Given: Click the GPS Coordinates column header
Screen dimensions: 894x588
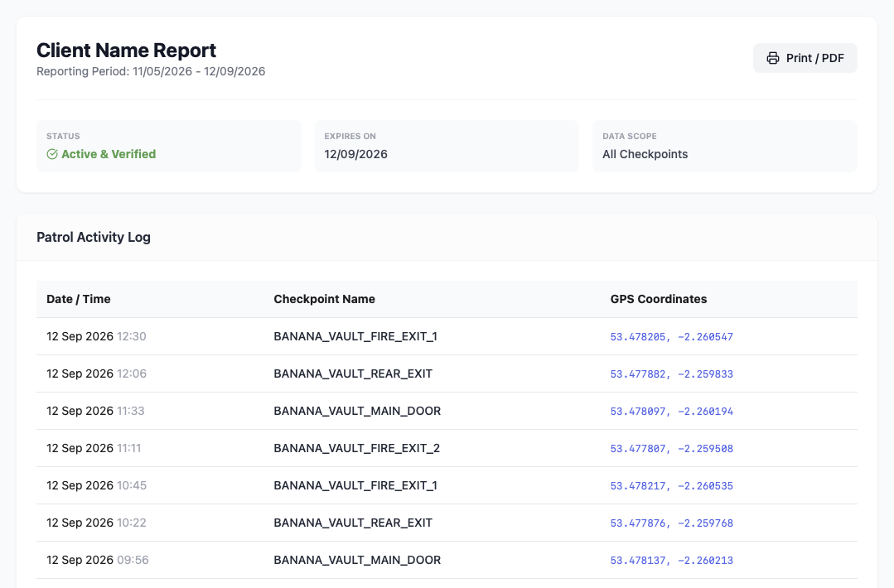Looking at the screenshot, I should pyautogui.click(x=659, y=299).
